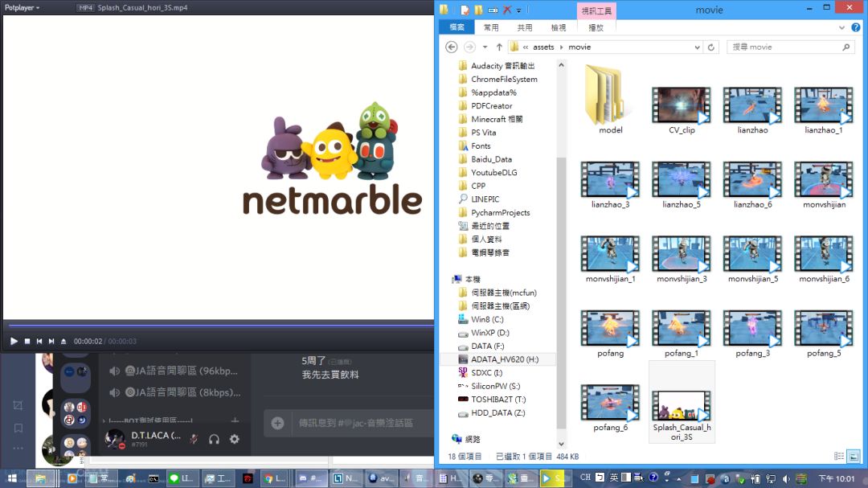The height and width of the screenshot is (488, 868).
Task: Select the CV_clip video file
Action: 682,109
